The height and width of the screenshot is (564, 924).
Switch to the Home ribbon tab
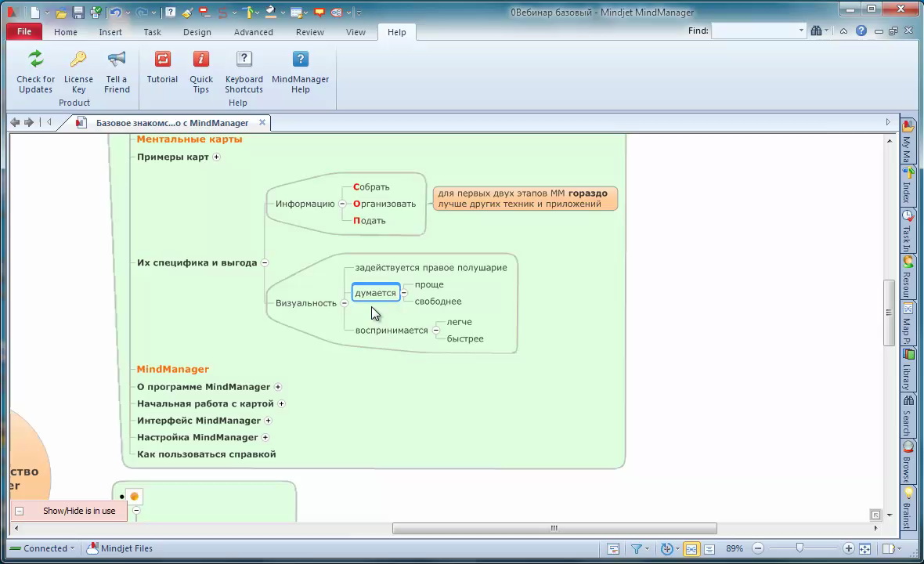tap(66, 32)
